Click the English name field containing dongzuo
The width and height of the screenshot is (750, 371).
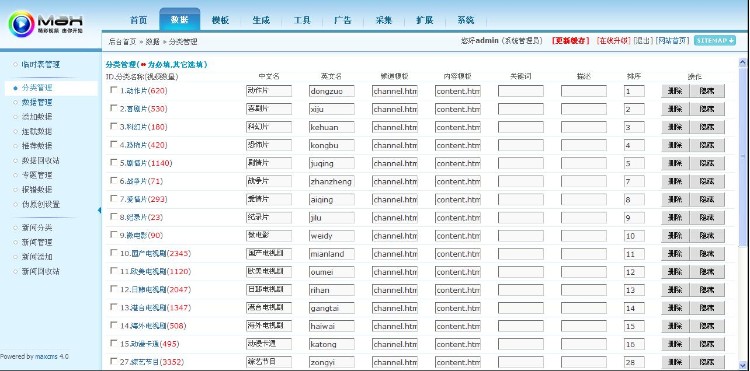(x=331, y=91)
